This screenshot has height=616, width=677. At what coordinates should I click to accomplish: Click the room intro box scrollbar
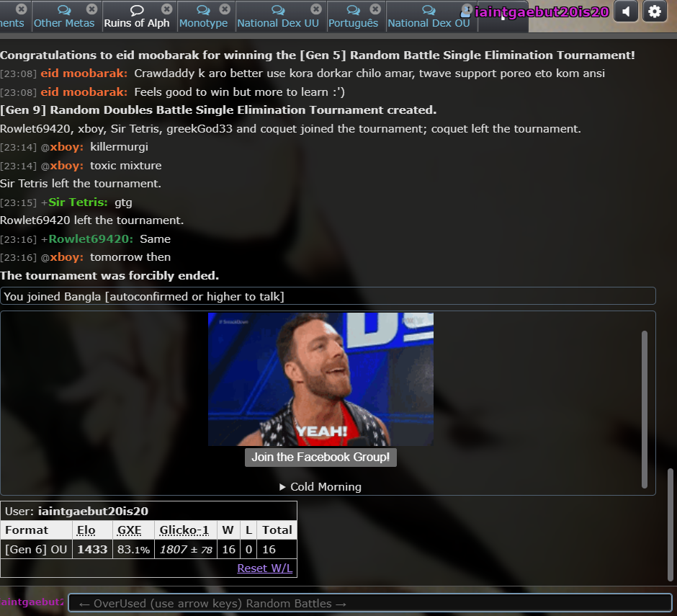(x=644, y=409)
